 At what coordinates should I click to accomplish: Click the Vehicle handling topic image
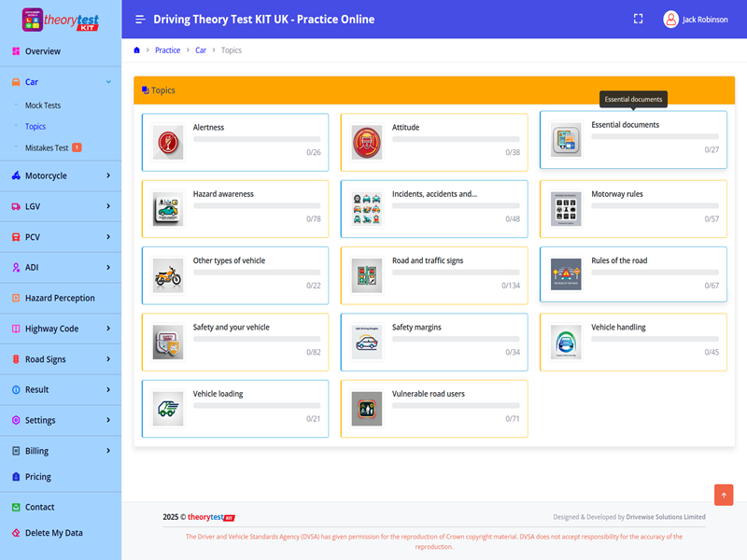coord(566,342)
